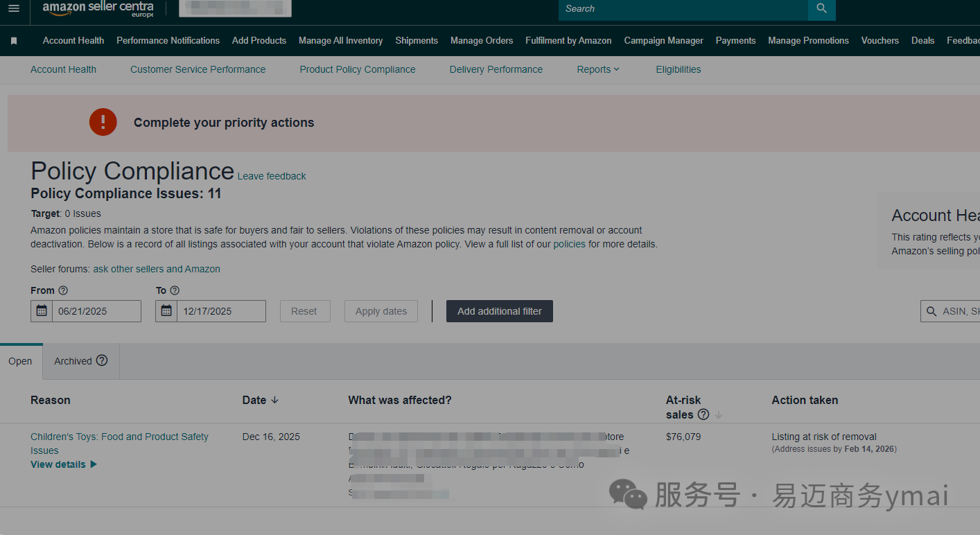The height and width of the screenshot is (535, 980).
Task: Click the top Search input field
Action: coord(683,9)
